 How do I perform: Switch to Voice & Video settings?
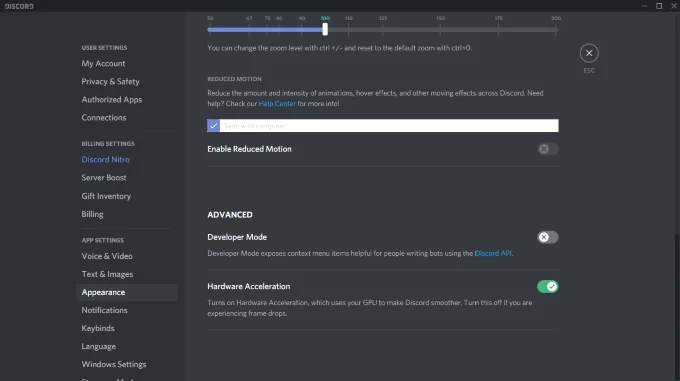[x=107, y=256]
